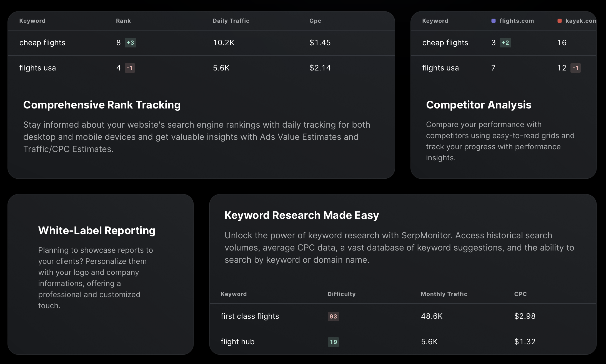Image resolution: width=606 pixels, height=364 pixels.
Task: Click the Keyword Research Made Easy heading
Action: (302, 215)
